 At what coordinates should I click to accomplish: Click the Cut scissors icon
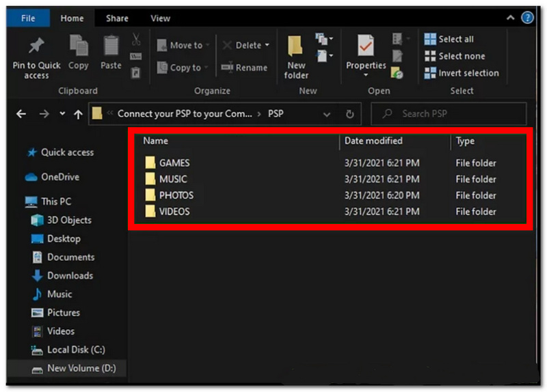coord(136,39)
